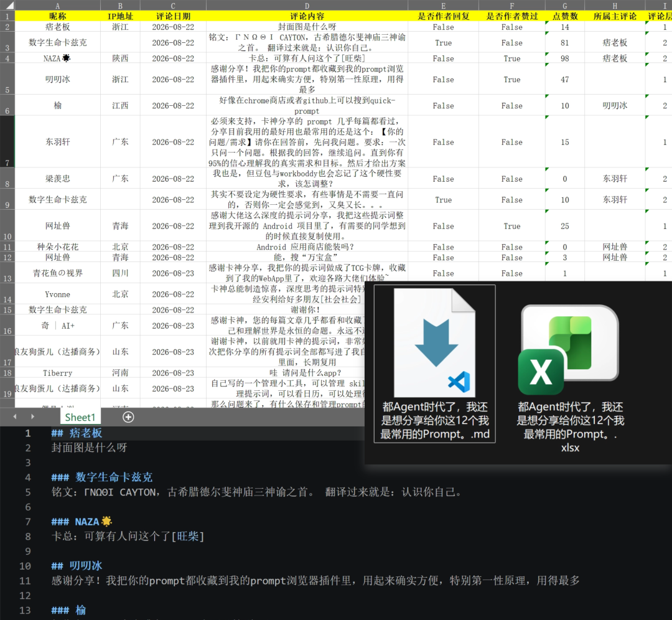The image size is (672, 620).
Task: Select column B header
Action: 120,5
